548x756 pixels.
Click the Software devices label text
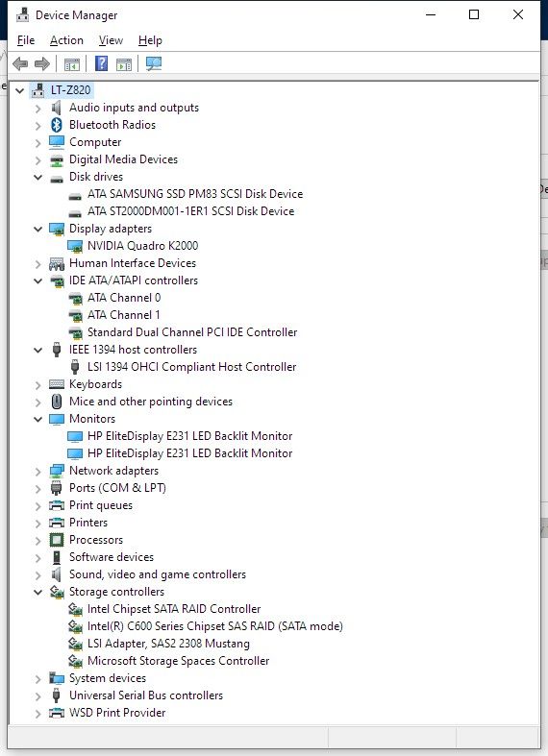112,557
